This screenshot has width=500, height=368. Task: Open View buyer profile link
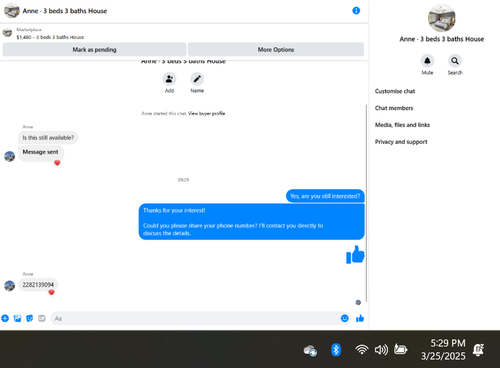tap(206, 113)
